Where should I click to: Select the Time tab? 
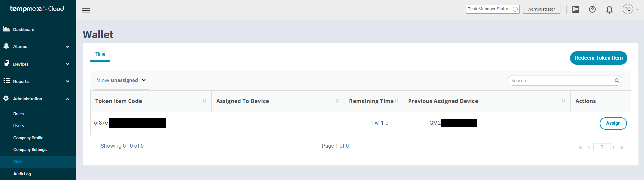[x=100, y=54]
